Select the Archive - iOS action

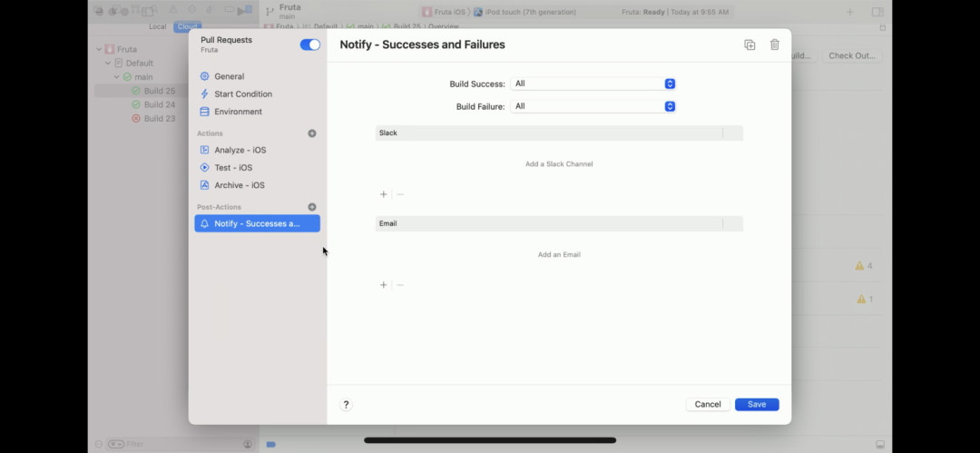(x=257, y=185)
